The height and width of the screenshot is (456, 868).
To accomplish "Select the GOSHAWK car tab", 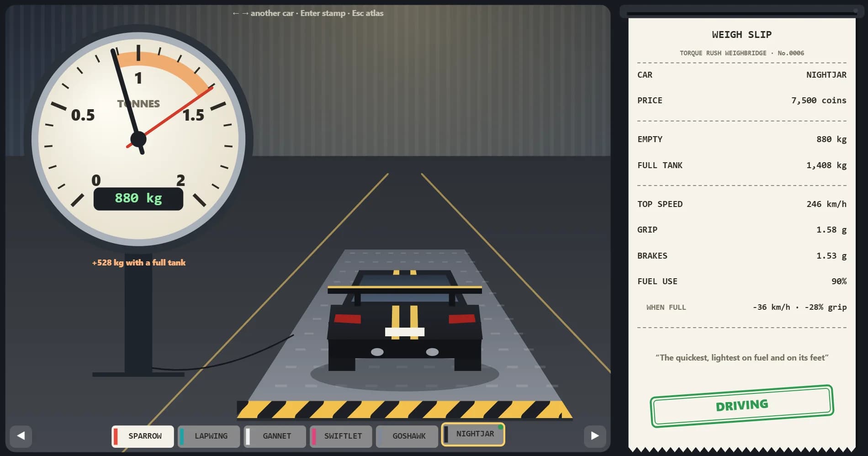I will [x=407, y=436].
